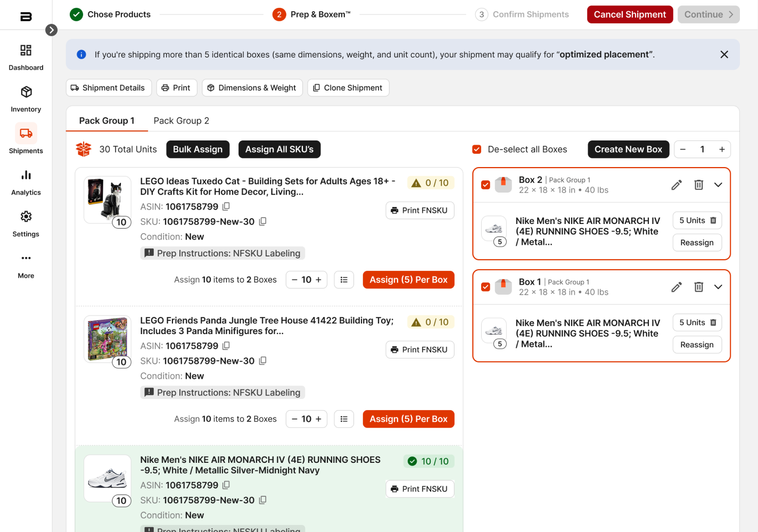Switch to Pack Group 1 tab
758x532 pixels.
point(107,121)
